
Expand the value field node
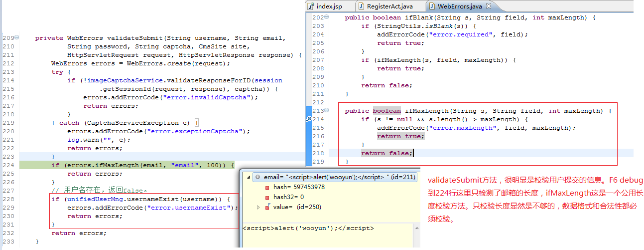(258, 207)
